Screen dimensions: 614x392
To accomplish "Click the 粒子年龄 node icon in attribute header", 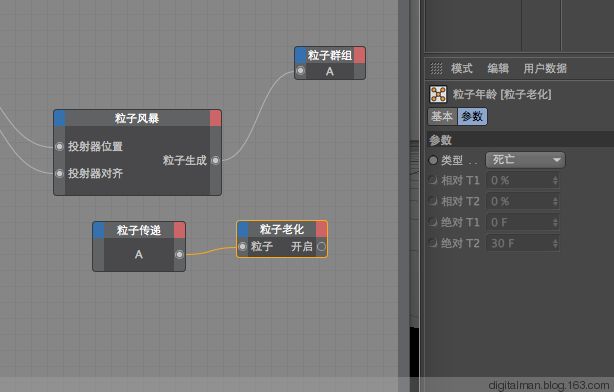I will tap(438, 94).
